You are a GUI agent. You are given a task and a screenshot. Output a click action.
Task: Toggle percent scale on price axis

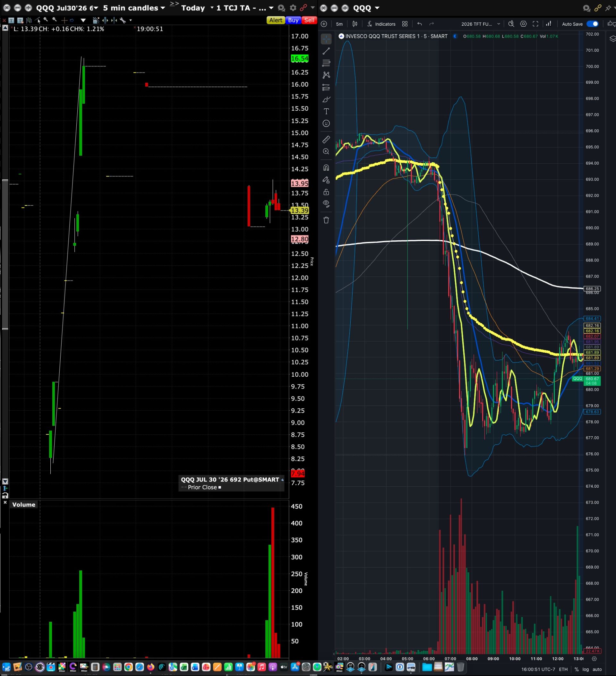click(x=577, y=669)
